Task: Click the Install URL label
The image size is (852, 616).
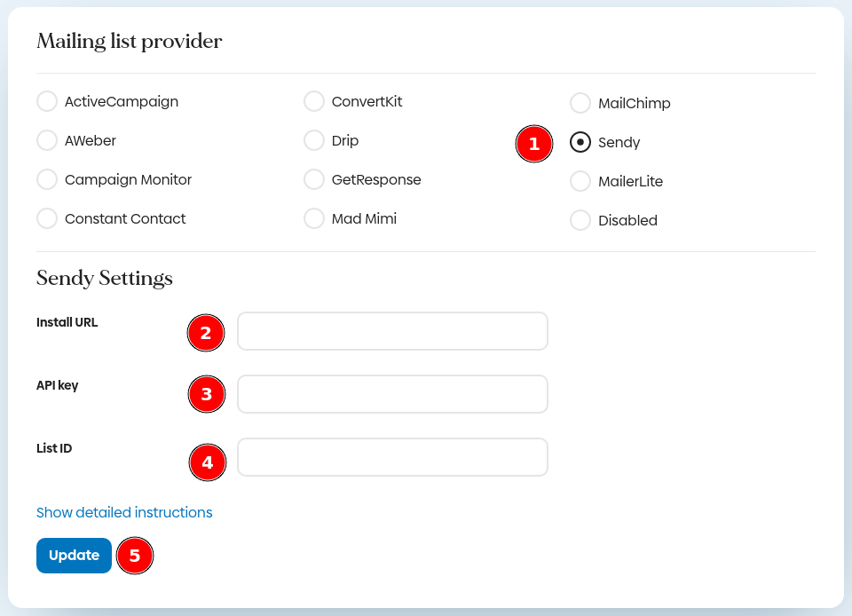Action: pyautogui.click(x=67, y=322)
